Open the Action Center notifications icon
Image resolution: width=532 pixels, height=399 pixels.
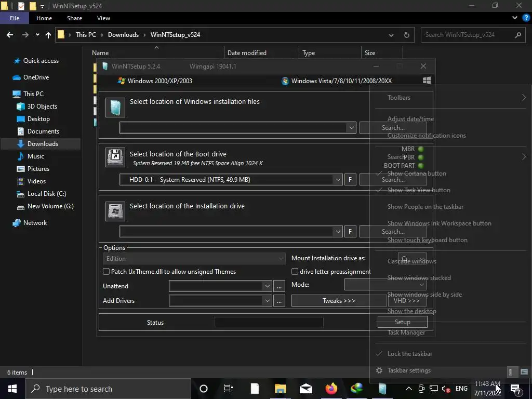[x=516, y=389]
